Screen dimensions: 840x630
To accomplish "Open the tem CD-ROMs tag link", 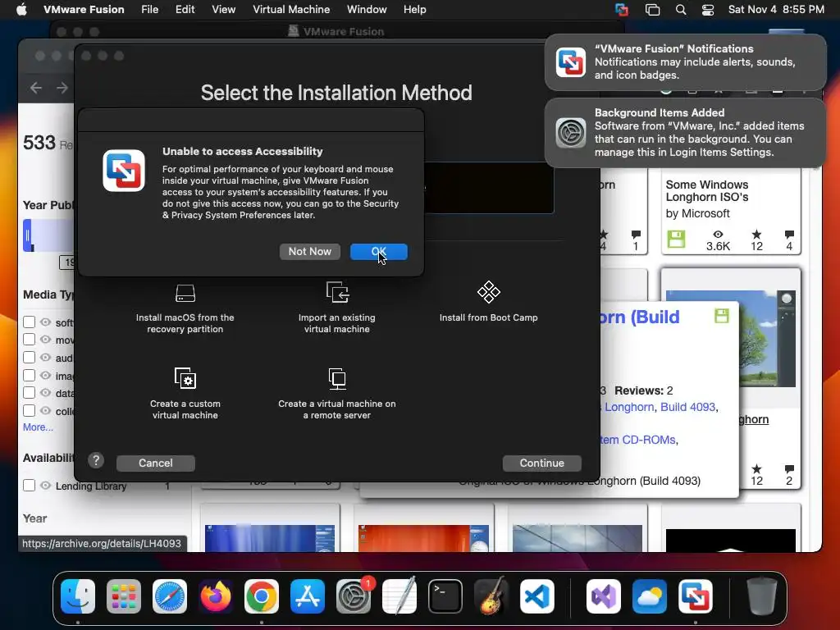I will 637,440.
